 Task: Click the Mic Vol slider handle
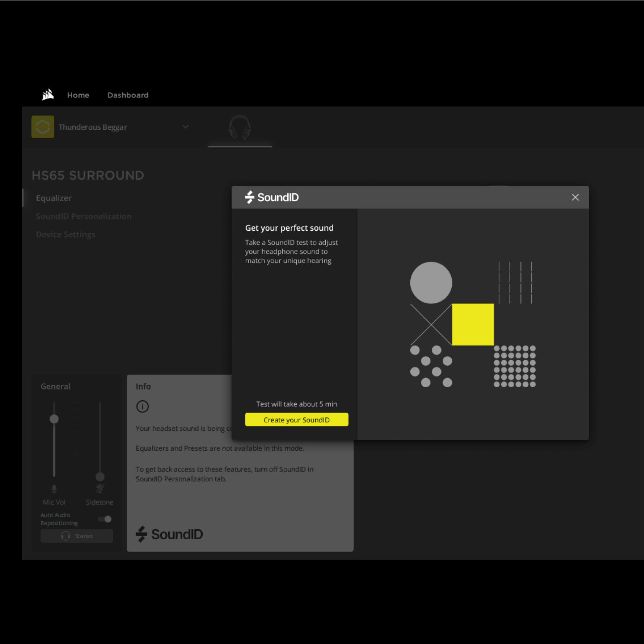54,419
